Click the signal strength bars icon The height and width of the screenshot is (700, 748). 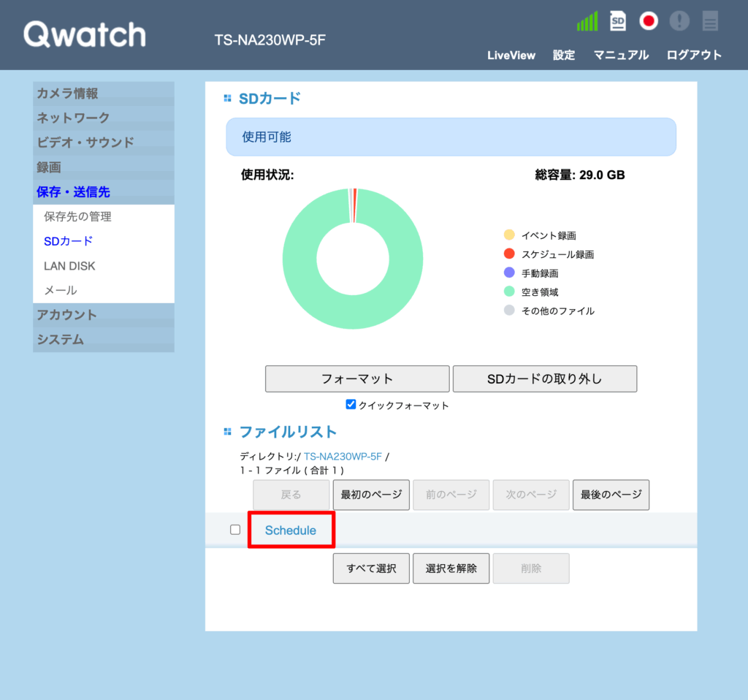coord(587,21)
